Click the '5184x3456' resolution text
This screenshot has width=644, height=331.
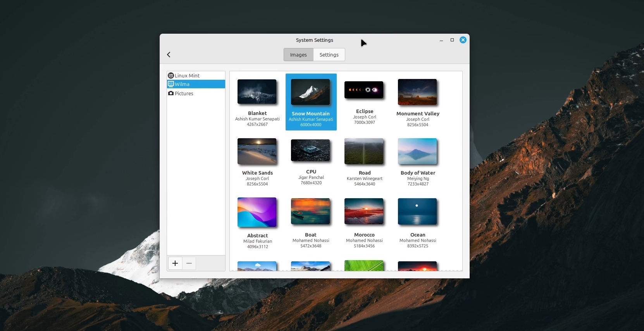[364, 246]
